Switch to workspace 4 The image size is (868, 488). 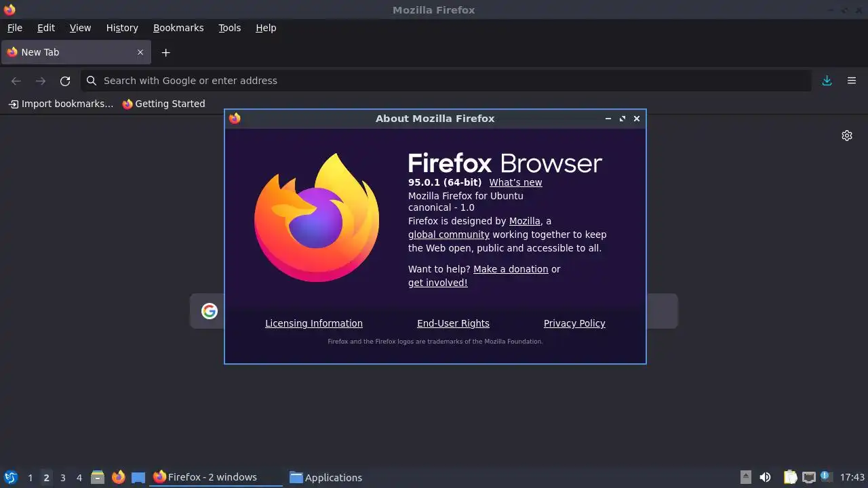[x=79, y=478]
